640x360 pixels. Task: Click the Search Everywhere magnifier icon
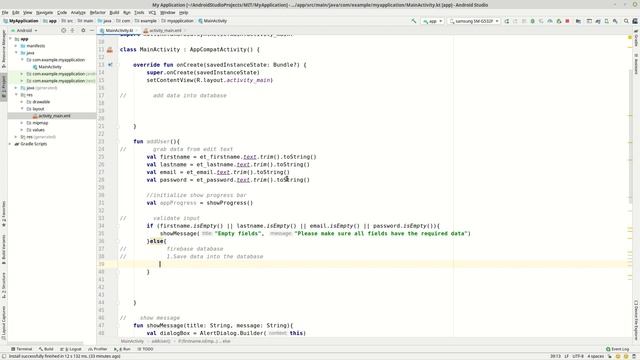pyautogui.click(x=626, y=21)
